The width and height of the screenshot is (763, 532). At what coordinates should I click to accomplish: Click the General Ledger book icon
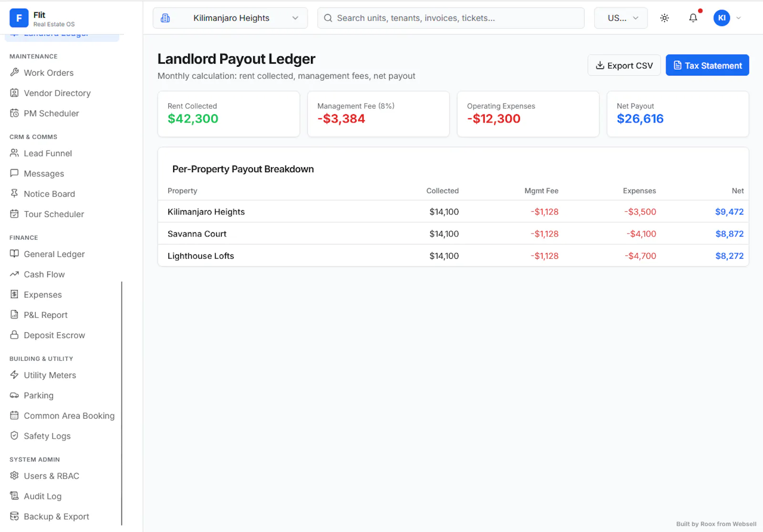click(x=14, y=254)
